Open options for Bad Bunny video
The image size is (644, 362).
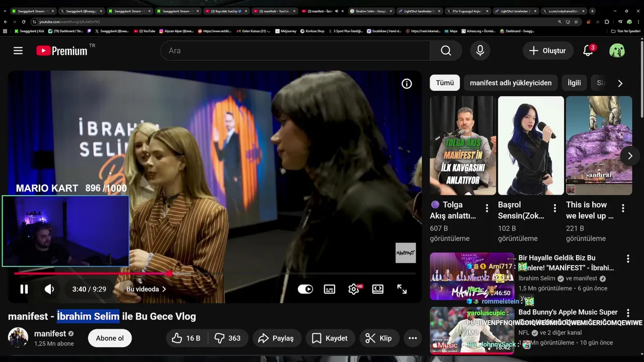(628, 313)
